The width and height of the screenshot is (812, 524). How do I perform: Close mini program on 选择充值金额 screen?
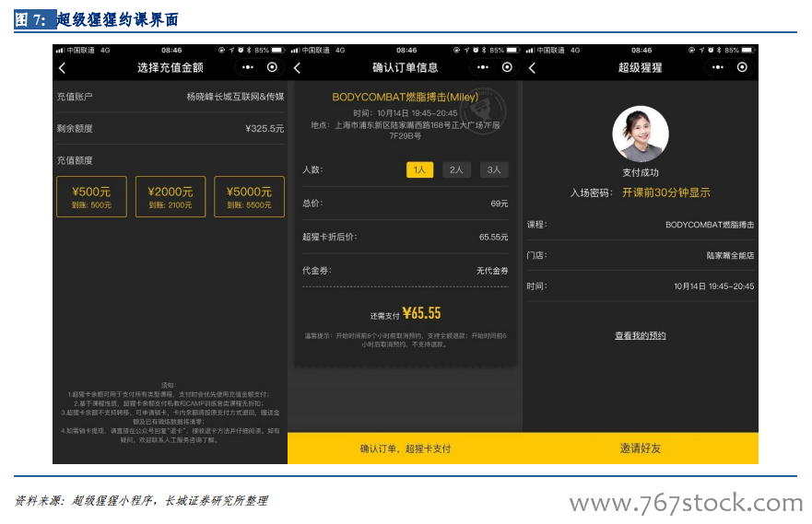click(273, 67)
